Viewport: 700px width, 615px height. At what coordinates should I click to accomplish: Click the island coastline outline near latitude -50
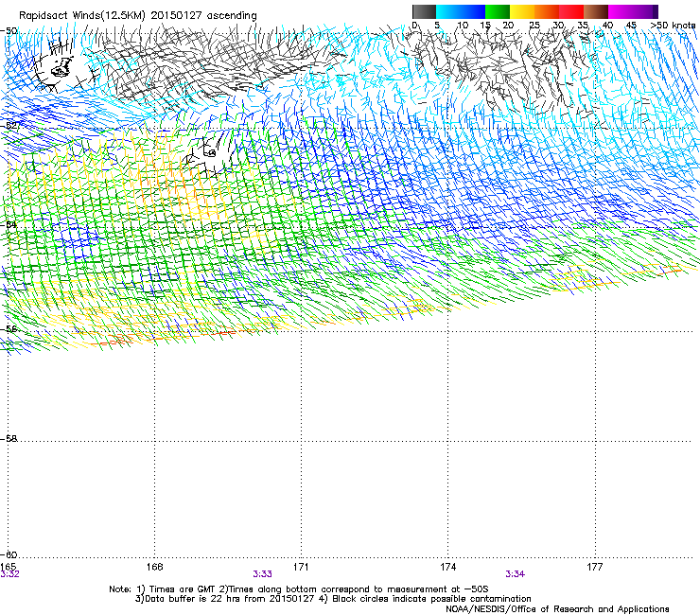[x=61, y=68]
